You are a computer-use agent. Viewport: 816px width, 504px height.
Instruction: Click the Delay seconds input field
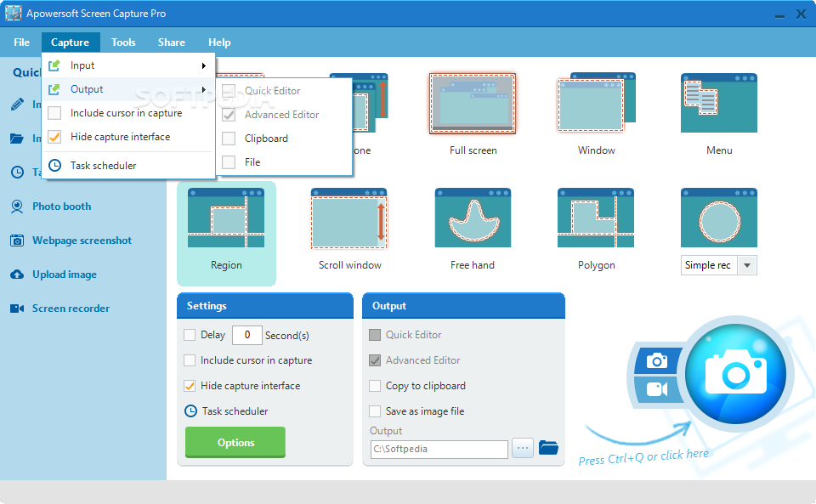click(246, 335)
